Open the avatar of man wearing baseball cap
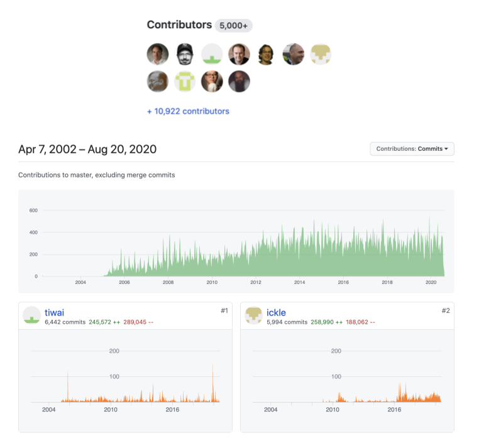This screenshot has width=479, height=448. (x=185, y=54)
